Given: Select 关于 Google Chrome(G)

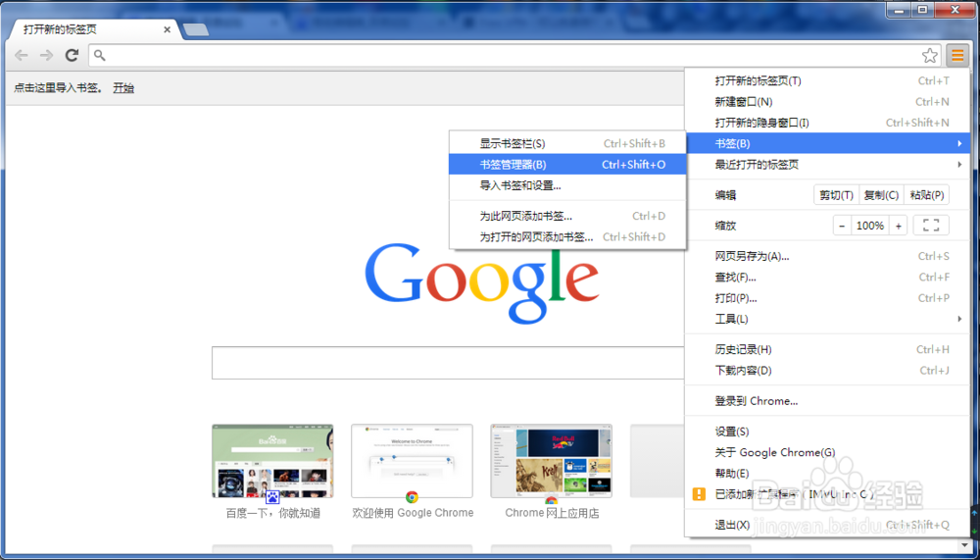Looking at the screenshot, I should click(829, 452).
